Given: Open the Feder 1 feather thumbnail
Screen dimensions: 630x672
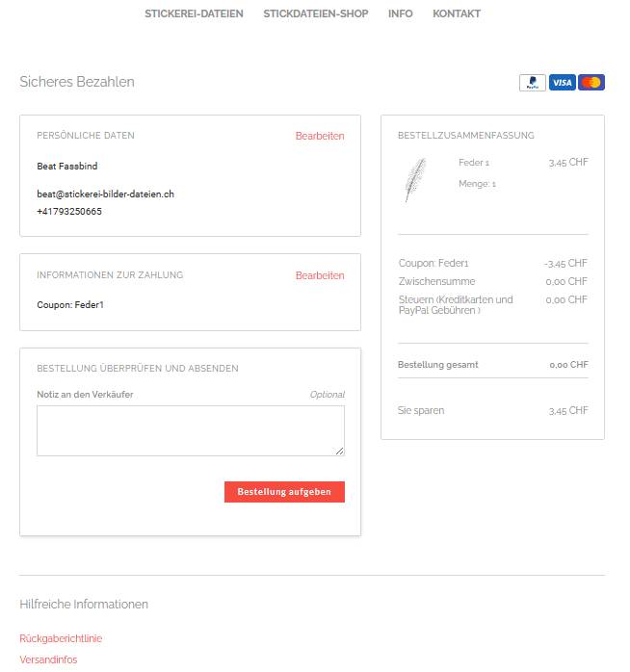Looking at the screenshot, I should coord(415,180).
